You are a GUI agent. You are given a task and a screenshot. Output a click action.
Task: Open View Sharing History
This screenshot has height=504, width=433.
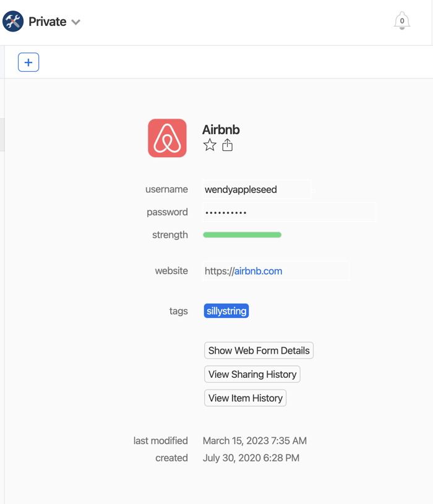pos(252,374)
